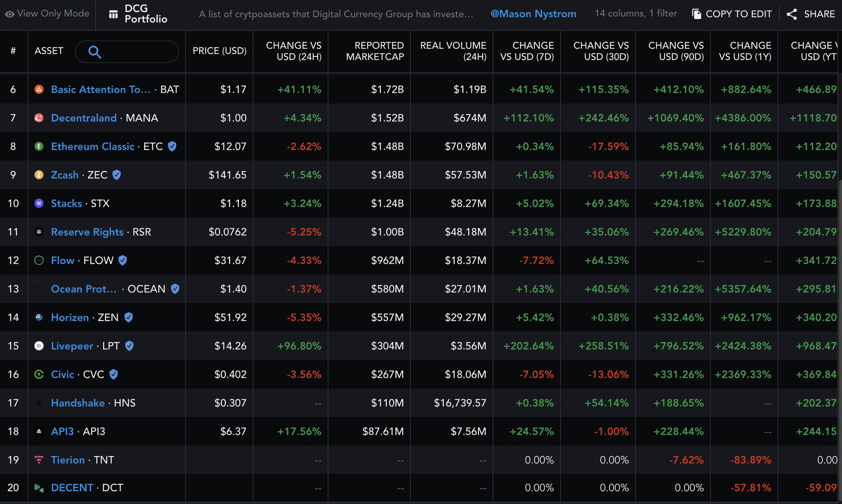Click Civic verified shield badge
Screen dimensions: 842x504
[113, 374]
